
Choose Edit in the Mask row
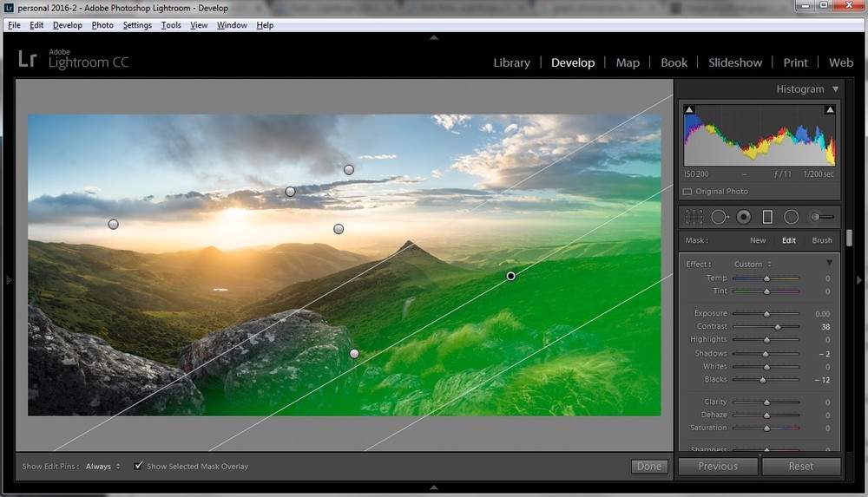click(789, 240)
